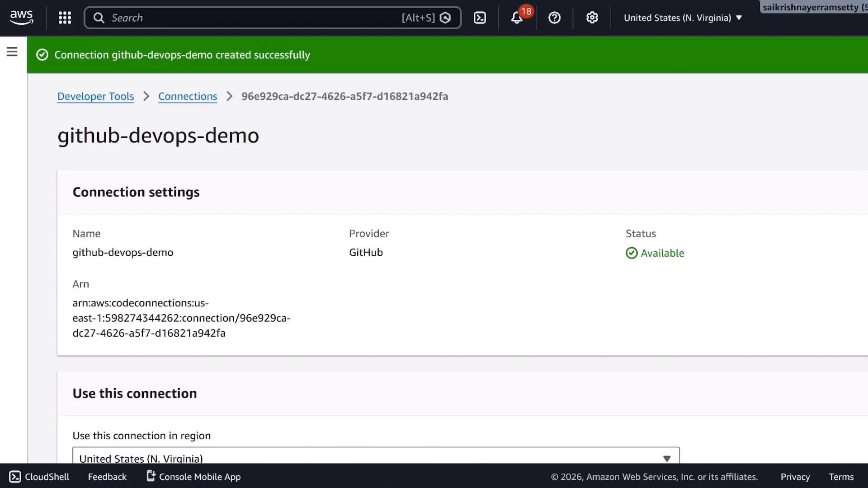Click the Available status check icon
Image resolution: width=868 pixels, height=488 pixels.
(x=632, y=253)
